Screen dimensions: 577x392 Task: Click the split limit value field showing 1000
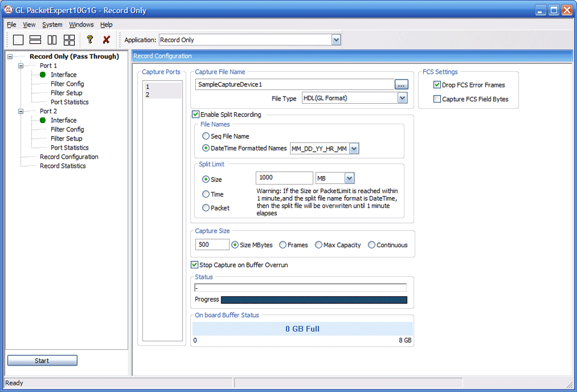(284, 178)
